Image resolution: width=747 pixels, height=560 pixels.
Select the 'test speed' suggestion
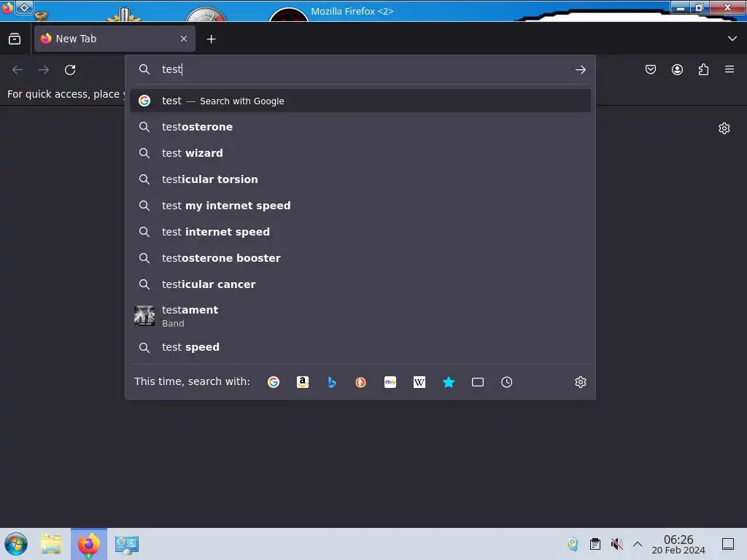tap(360, 347)
